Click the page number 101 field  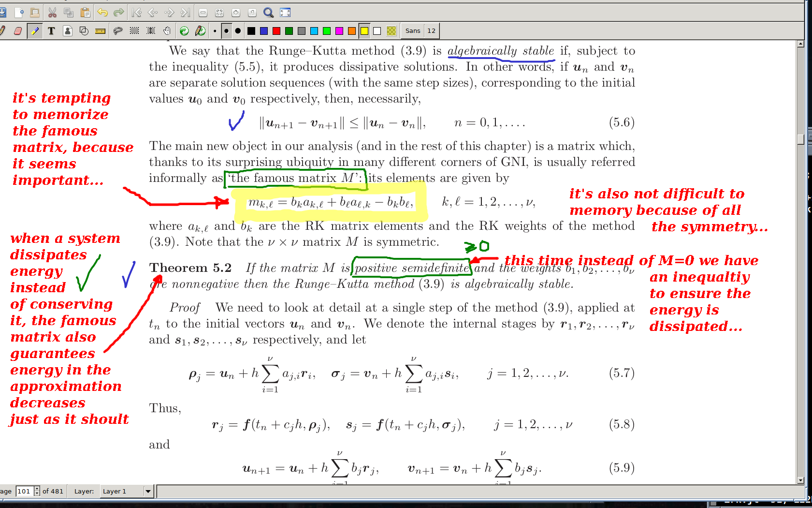(x=24, y=491)
